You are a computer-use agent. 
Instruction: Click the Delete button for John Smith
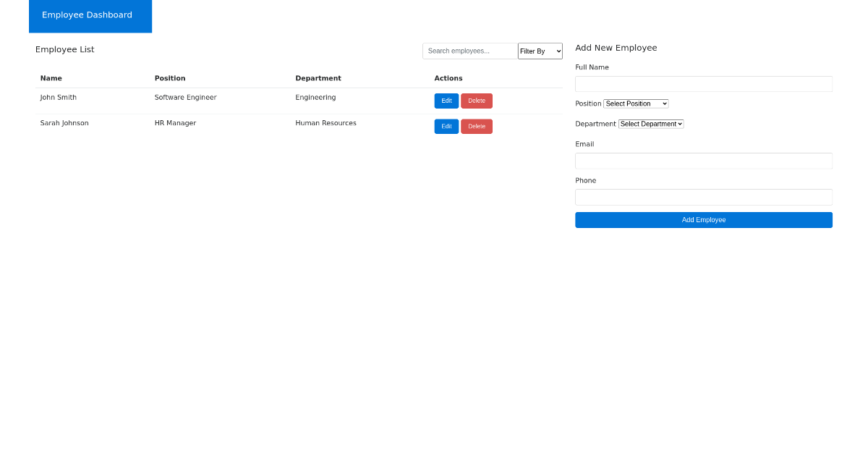pos(476,101)
